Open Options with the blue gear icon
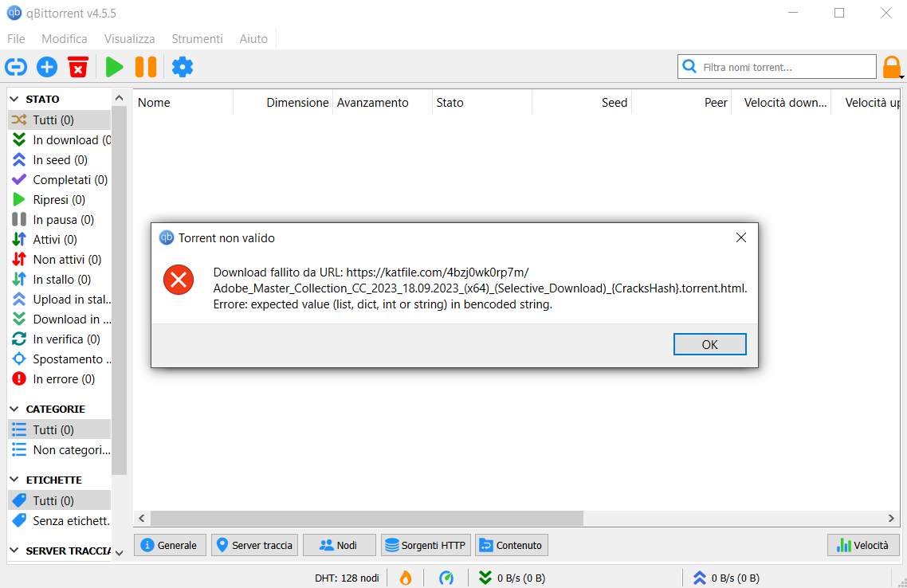This screenshot has width=907, height=588. pos(183,67)
